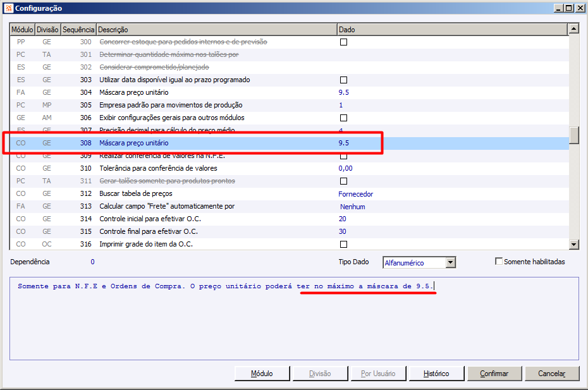588x390 pixels.
Task: Click 'Considerar comprometido/planejado' row
Action: tap(289, 67)
